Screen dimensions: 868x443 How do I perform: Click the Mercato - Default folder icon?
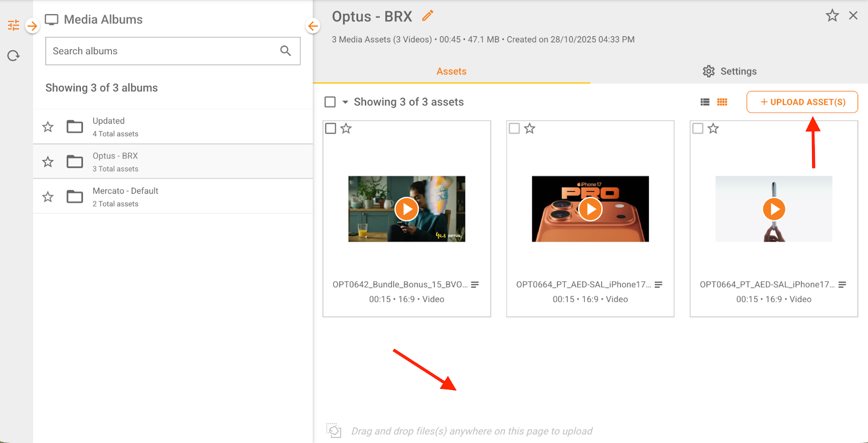[75, 197]
